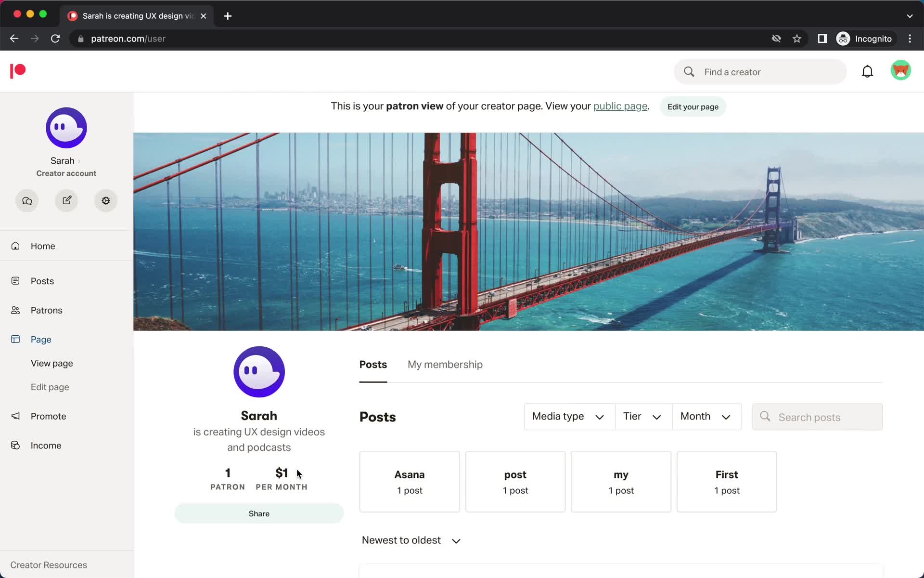Switch to My membership tab
The height and width of the screenshot is (578, 924).
445,365
